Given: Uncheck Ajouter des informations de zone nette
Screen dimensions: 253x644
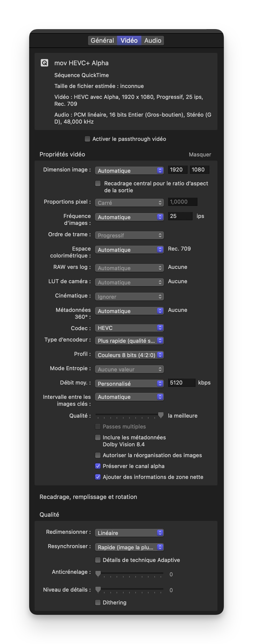Looking at the screenshot, I should pyautogui.click(x=98, y=477).
